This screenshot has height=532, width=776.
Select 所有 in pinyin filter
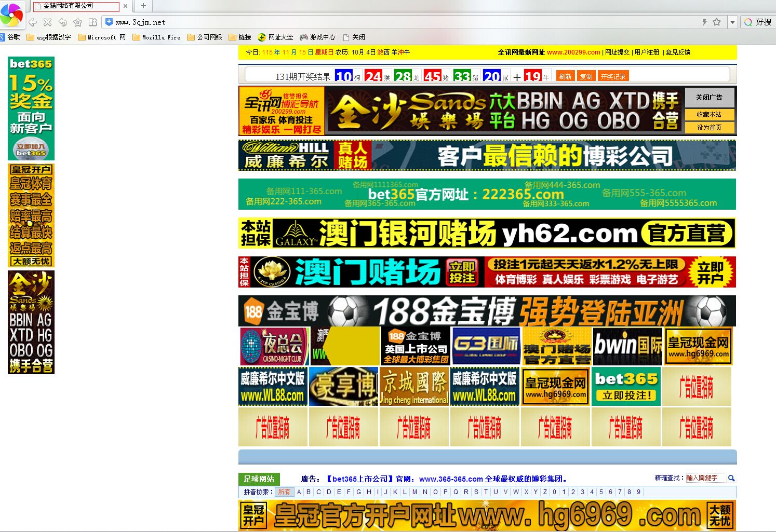[x=284, y=492]
